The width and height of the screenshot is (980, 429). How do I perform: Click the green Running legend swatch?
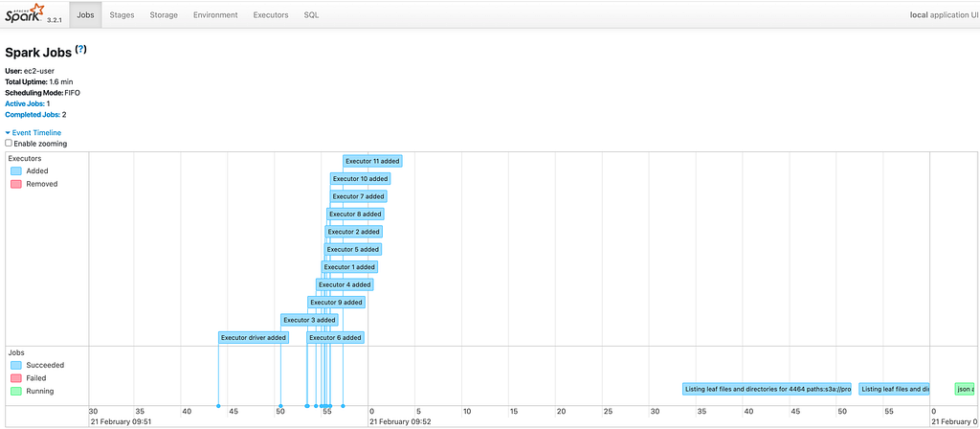click(16, 392)
